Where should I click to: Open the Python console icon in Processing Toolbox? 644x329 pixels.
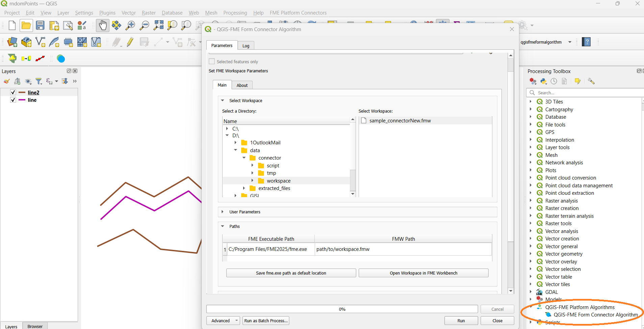click(x=543, y=81)
